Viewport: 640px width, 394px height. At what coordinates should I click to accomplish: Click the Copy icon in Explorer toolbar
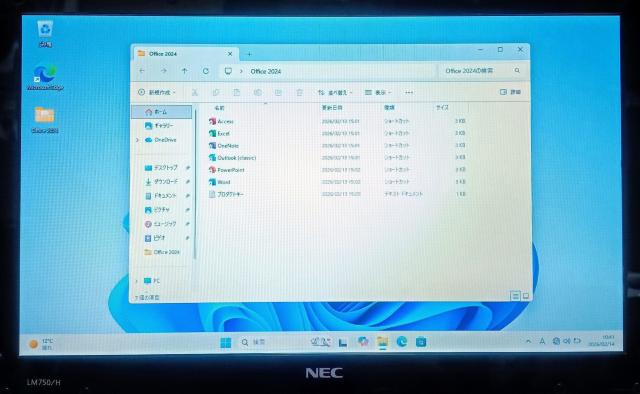216,93
